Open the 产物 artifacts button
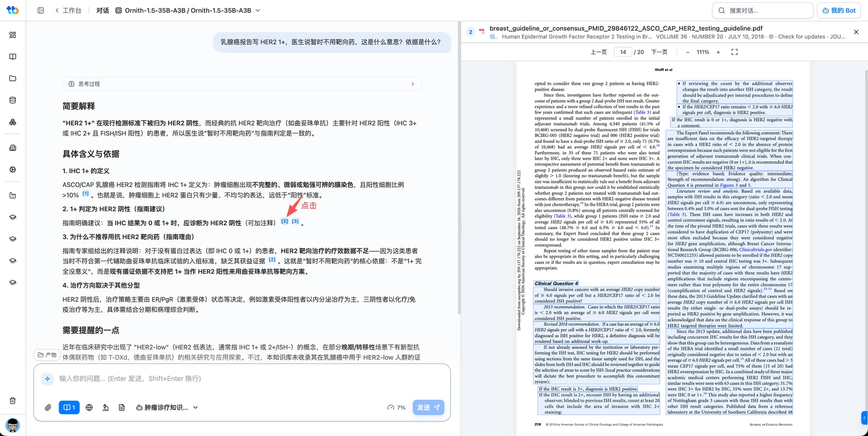The width and height of the screenshot is (868, 436). 47,355
